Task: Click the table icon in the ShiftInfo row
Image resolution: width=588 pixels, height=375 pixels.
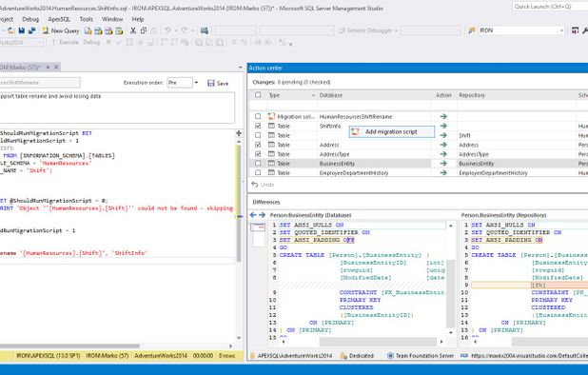Action: pyautogui.click(x=271, y=126)
